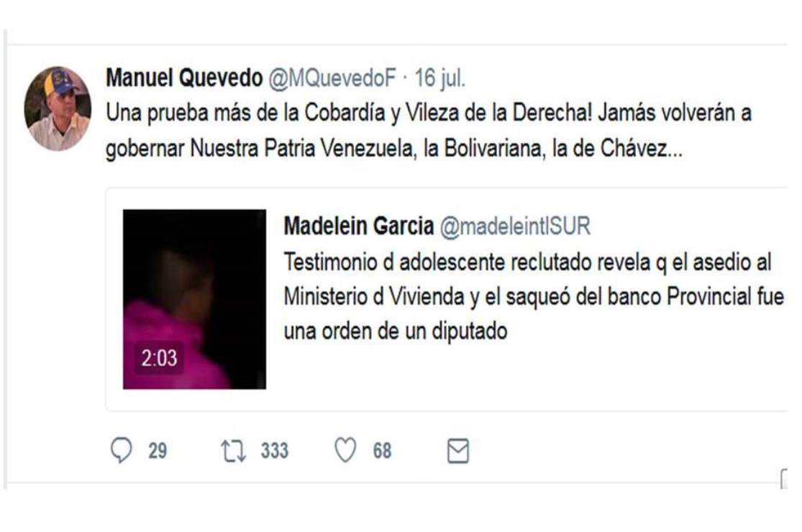Open Manuel Quevedo's profile avatar

click(x=58, y=109)
